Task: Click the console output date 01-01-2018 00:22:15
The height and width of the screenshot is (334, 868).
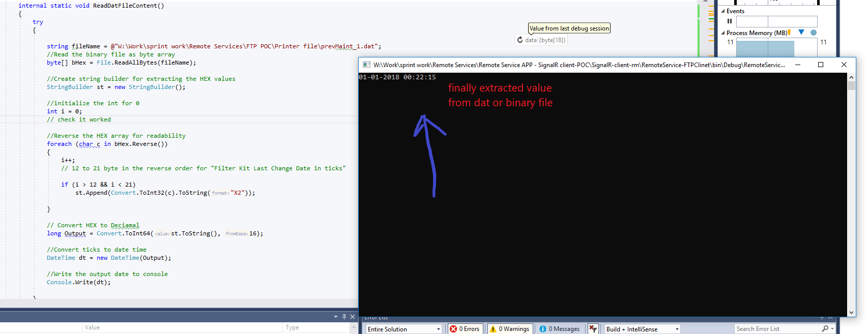Action: [397, 77]
